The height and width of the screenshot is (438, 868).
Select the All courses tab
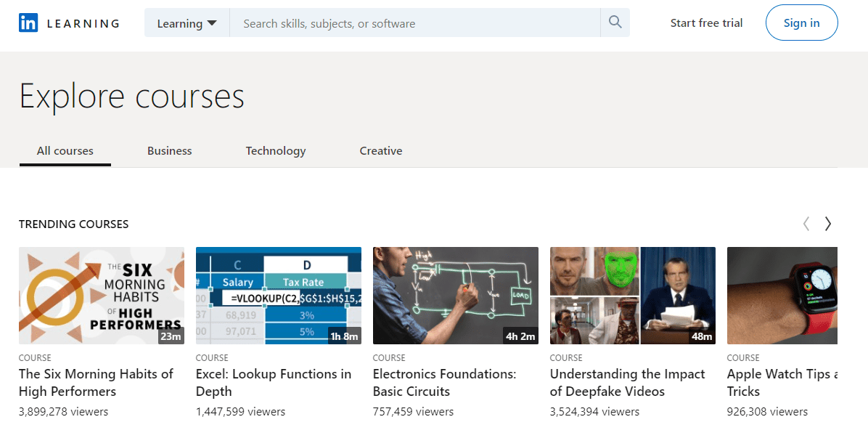[65, 151]
